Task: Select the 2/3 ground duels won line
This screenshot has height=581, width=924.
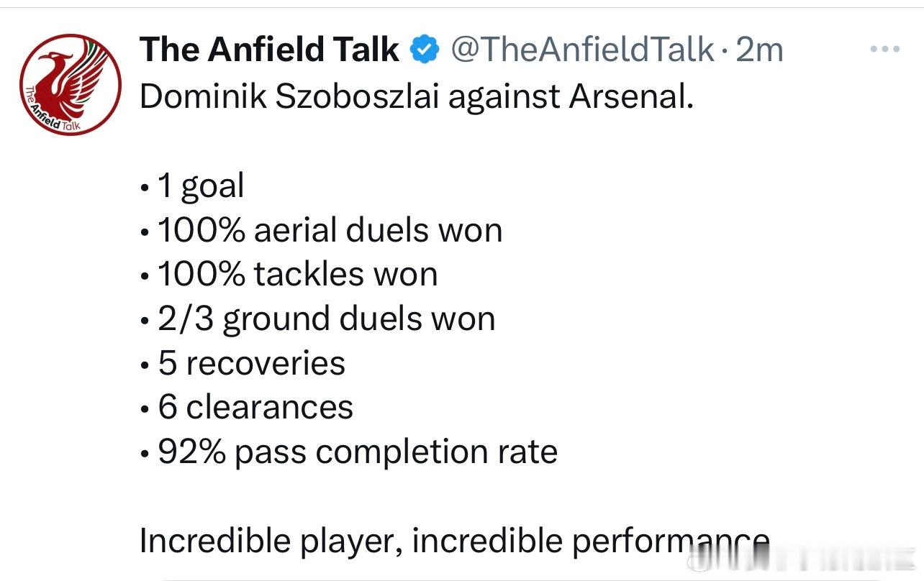Action: (x=317, y=319)
